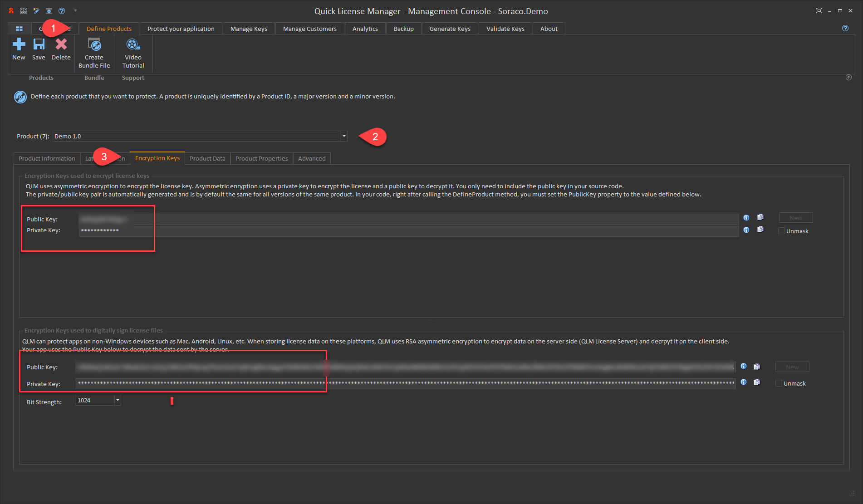The width and height of the screenshot is (863, 504).
Task: Copy the license Private Key to clipboard
Action: click(760, 230)
